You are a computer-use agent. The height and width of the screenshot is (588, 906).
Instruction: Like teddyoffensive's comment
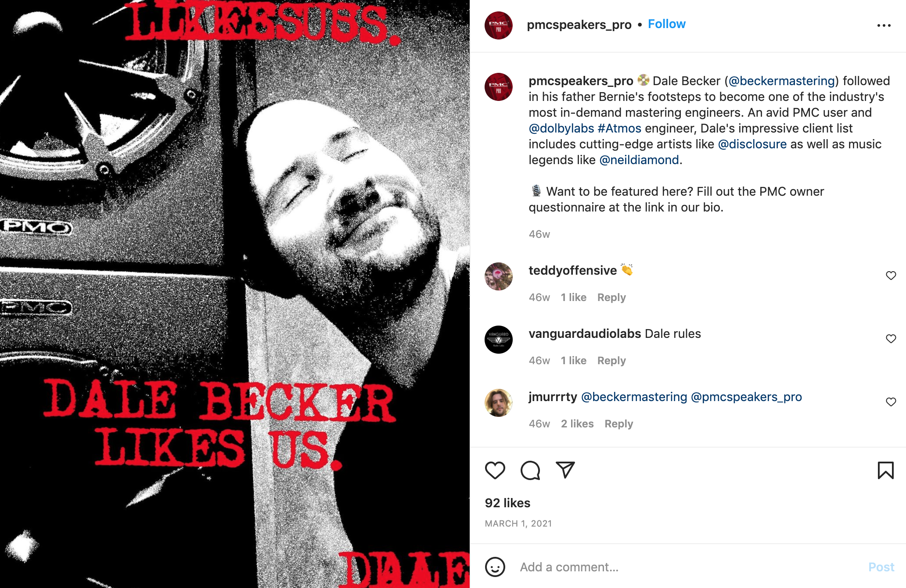[x=891, y=276]
